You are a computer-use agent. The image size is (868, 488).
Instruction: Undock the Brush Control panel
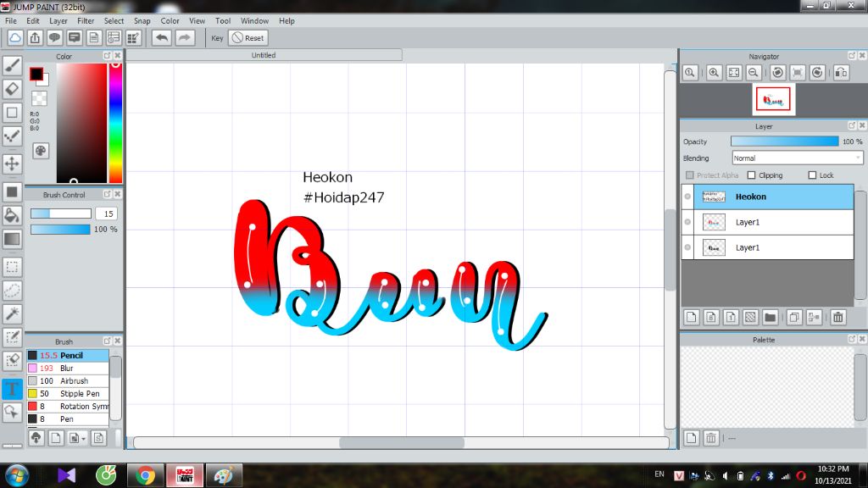(x=108, y=194)
